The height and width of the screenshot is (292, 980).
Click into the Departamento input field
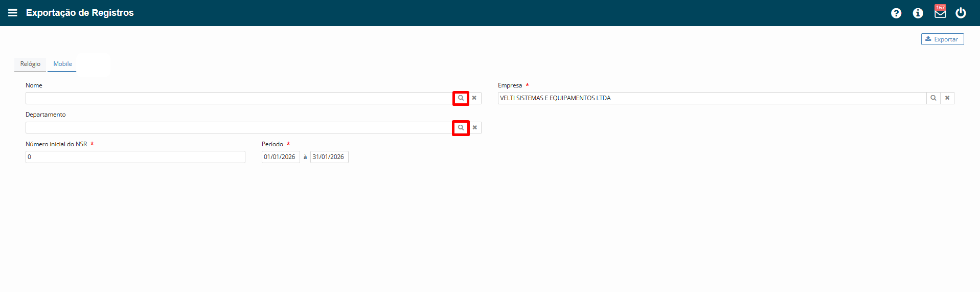point(239,128)
